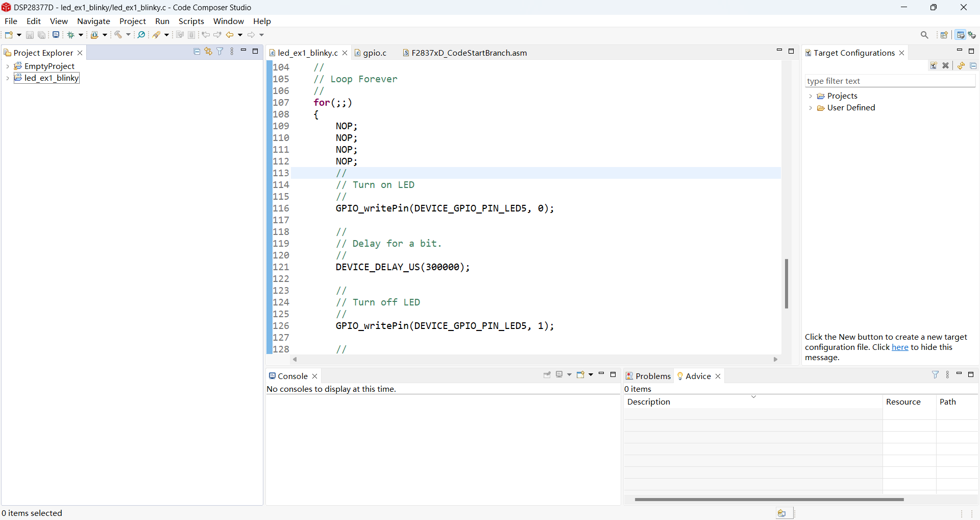Toggle Link with Editor in Project Explorer

208,52
